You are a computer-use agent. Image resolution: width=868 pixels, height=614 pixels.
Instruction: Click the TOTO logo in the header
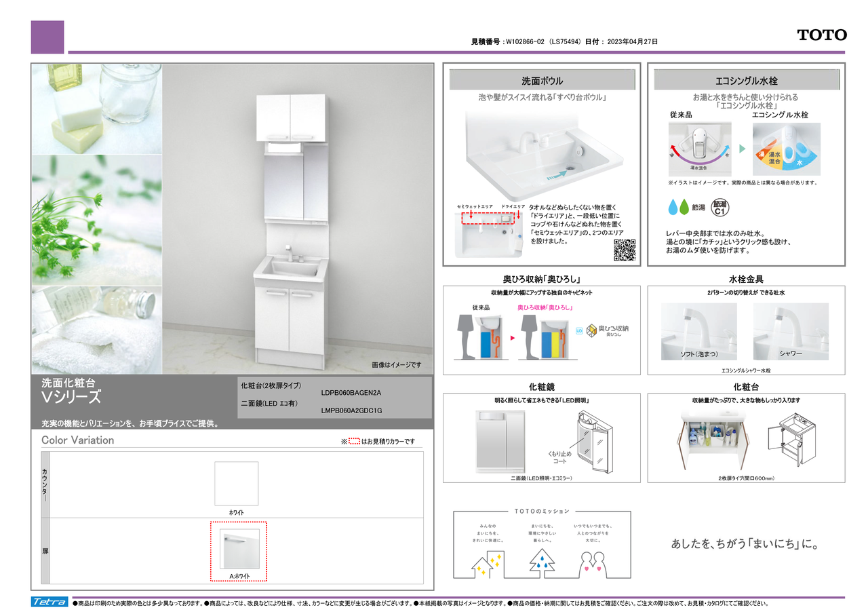(822, 35)
